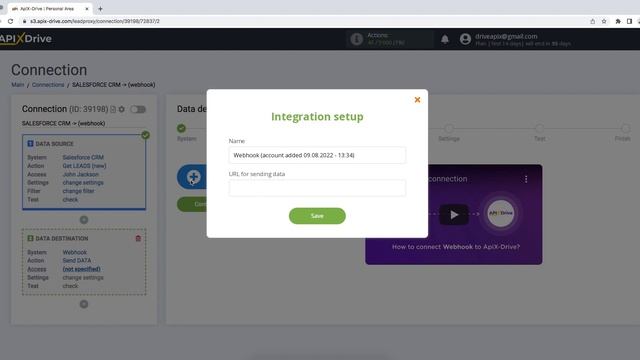Click the Settings step marker
Screen dimensions: 640x360
click(449, 129)
